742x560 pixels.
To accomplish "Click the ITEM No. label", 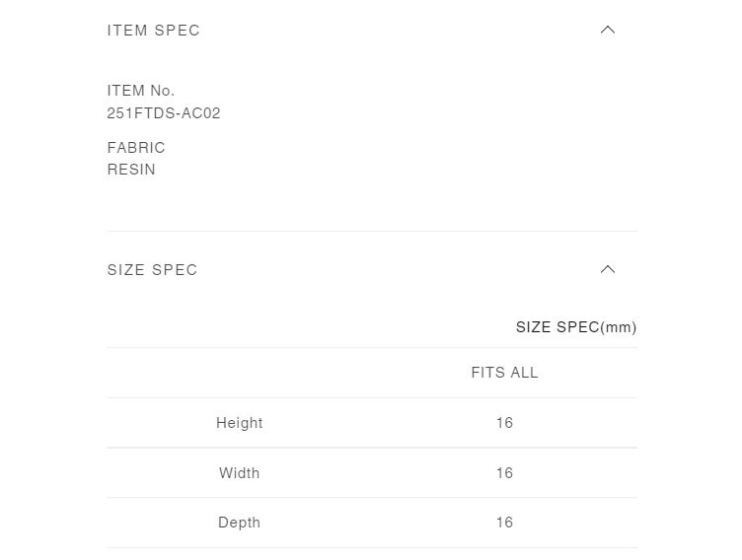I will point(141,91).
